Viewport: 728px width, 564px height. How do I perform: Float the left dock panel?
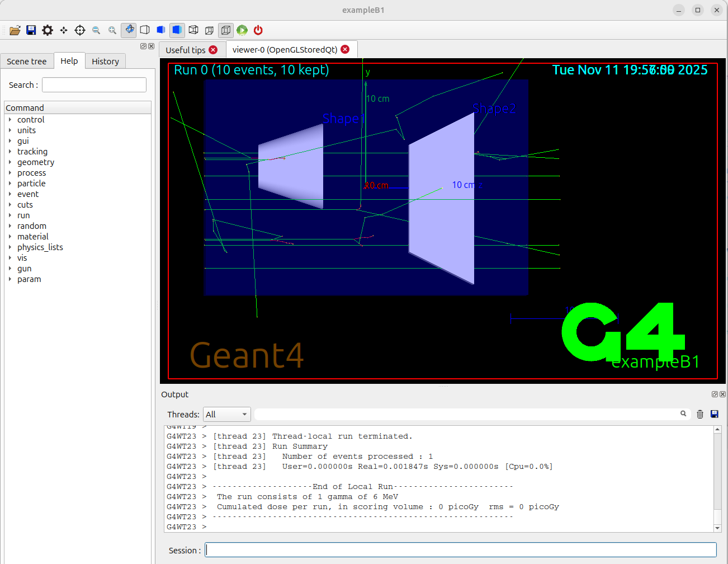(143, 46)
